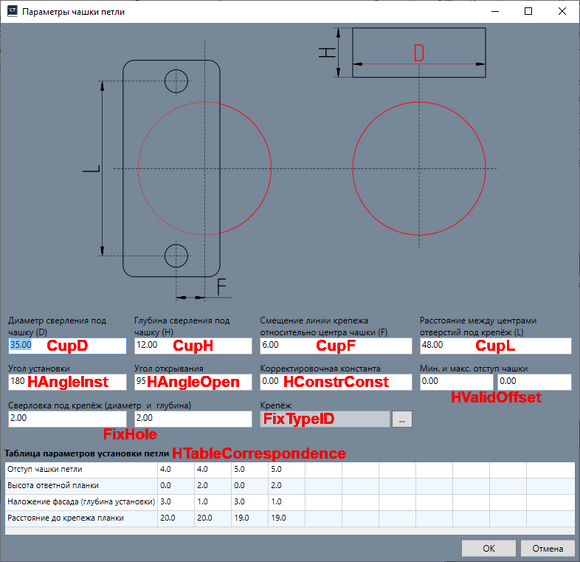Edit fastener drilling diameter field
Image resolution: width=580 pixels, height=562 pixels.
(67, 419)
